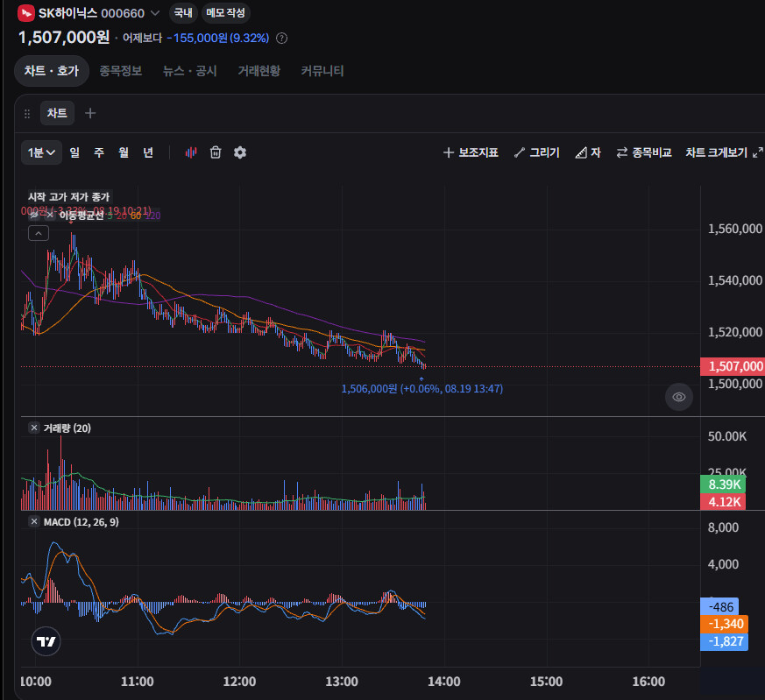This screenshot has height=700, width=765.
Task: Expand the SK하이닉스 000660 stock selector chevron
Action: click(x=154, y=13)
